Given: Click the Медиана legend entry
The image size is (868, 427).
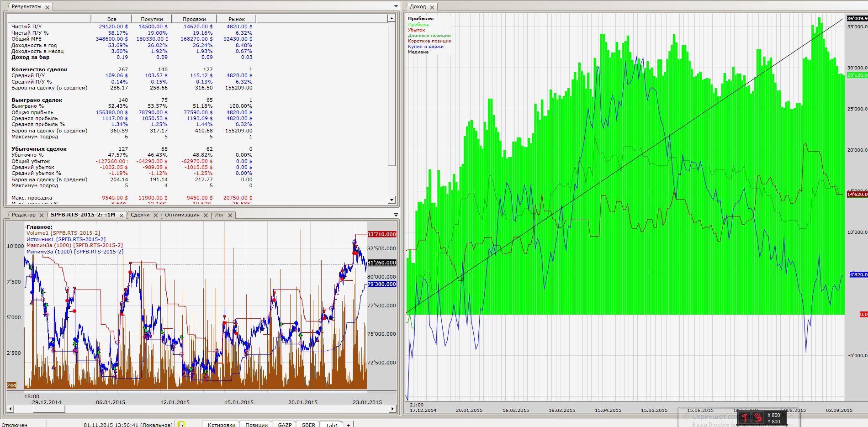Looking at the screenshot, I should point(418,52).
